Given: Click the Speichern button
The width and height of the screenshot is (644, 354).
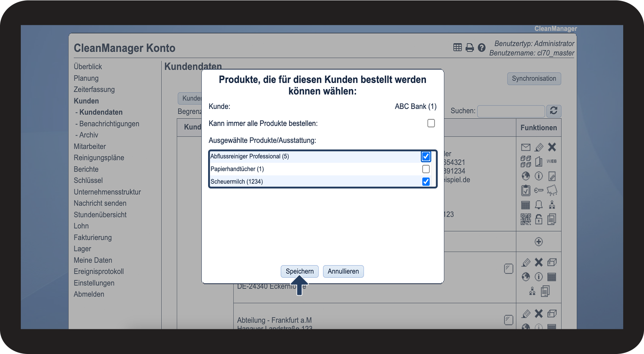Looking at the screenshot, I should click(x=300, y=271).
